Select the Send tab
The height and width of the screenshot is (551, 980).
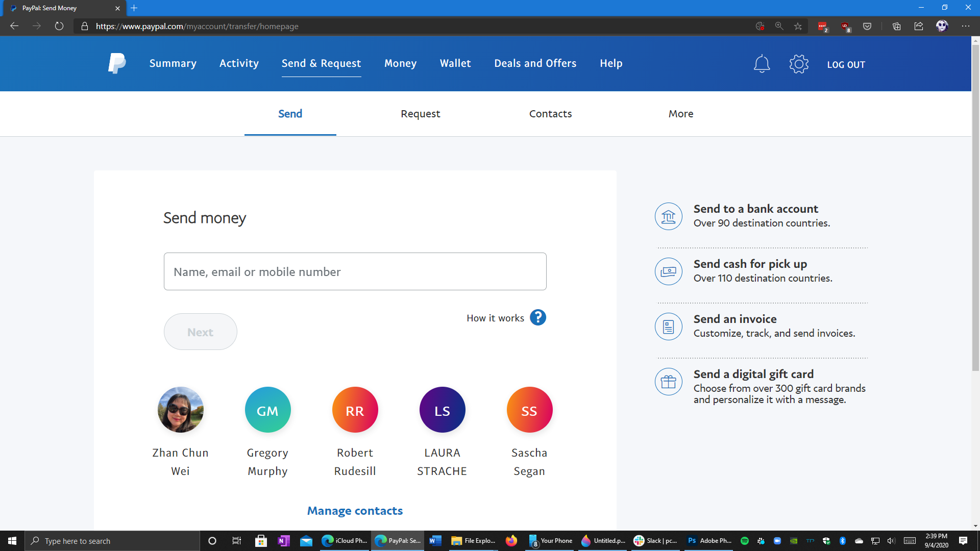pos(290,114)
